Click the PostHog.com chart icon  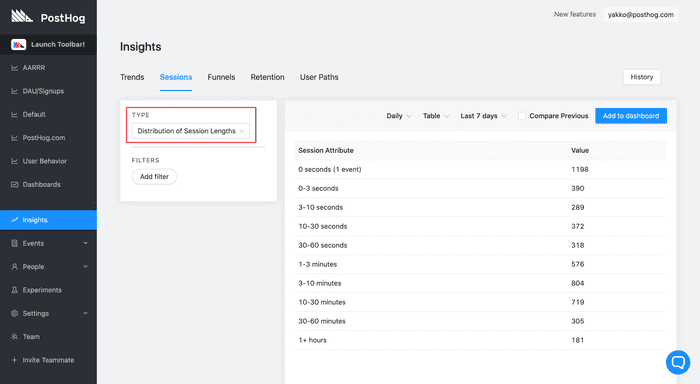click(14, 138)
